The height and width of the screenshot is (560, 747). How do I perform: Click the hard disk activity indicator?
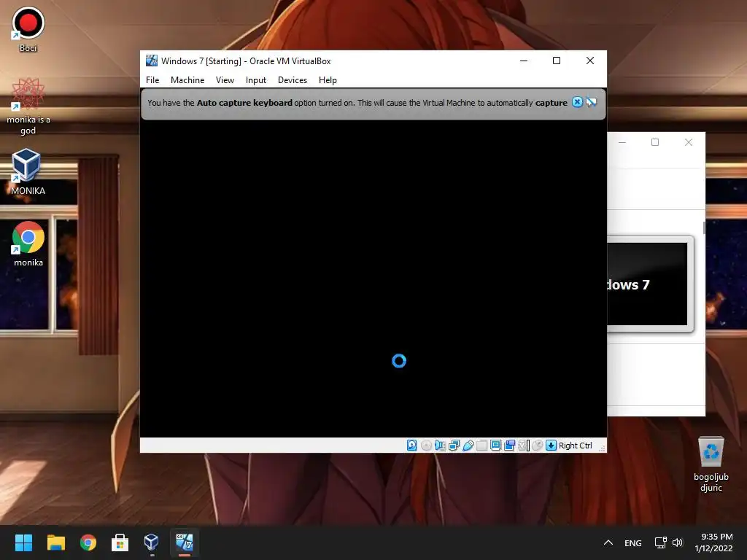click(x=412, y=446)
